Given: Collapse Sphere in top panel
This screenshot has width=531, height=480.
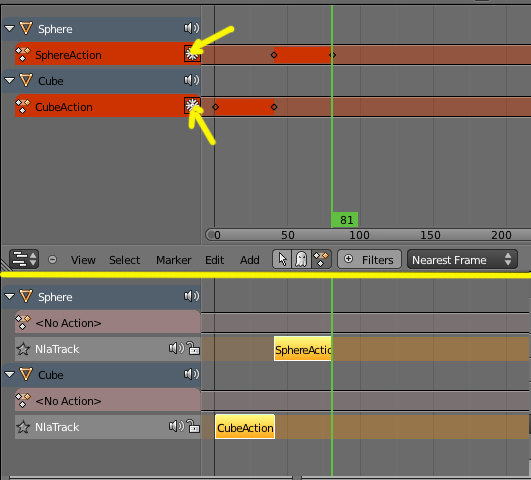Looking at the screenshot, I should 9,28.
